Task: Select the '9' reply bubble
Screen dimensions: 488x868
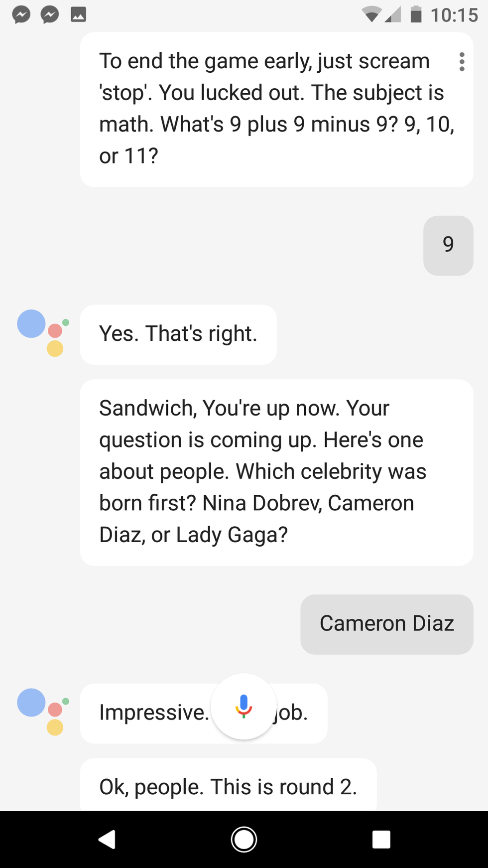Action: pyautogui.click(x=448, y=245)
